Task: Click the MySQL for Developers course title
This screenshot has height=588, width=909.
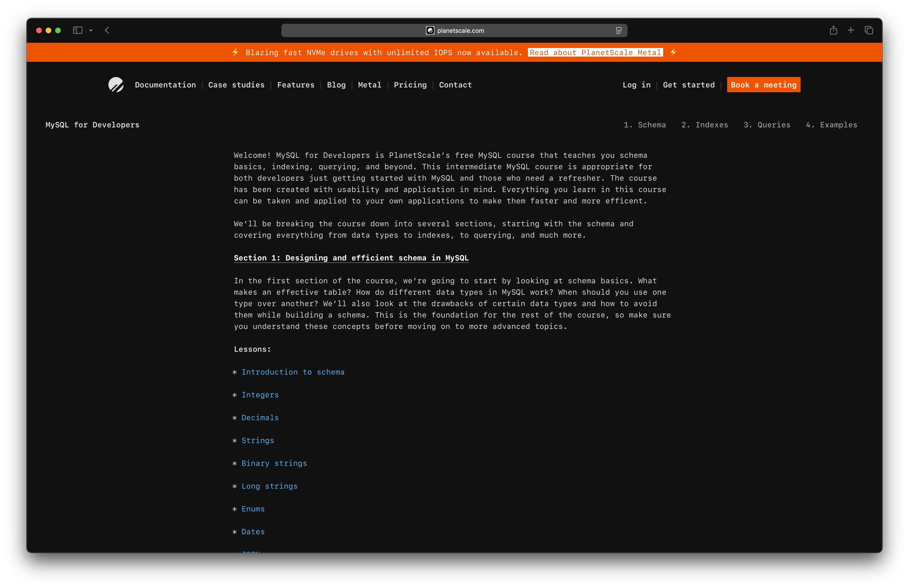Action: (x=92, y=125)
